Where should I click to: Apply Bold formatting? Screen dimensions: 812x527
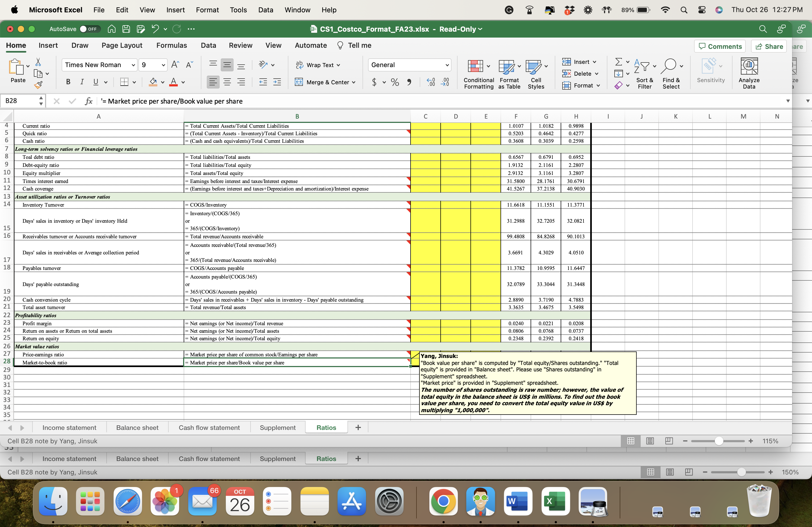click(68, 82)
